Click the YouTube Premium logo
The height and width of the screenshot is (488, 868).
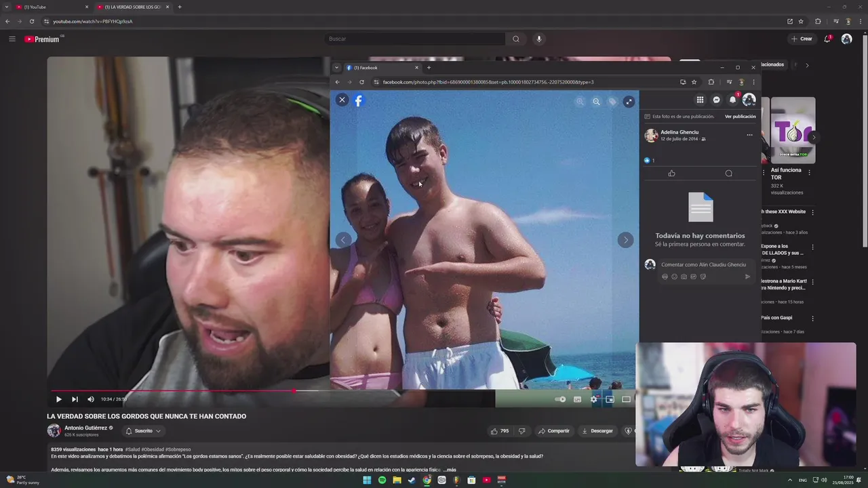[42, 39]
